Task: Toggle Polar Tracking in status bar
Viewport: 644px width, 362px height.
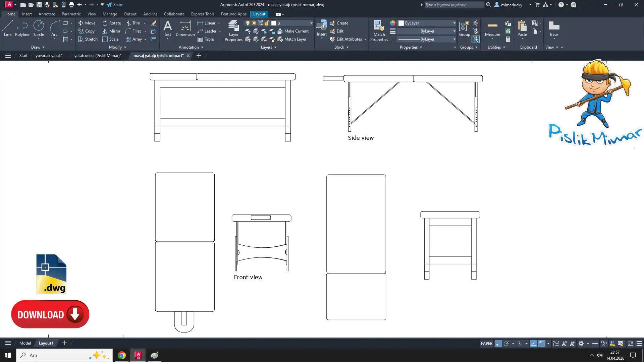Action: tap(506, 344)
